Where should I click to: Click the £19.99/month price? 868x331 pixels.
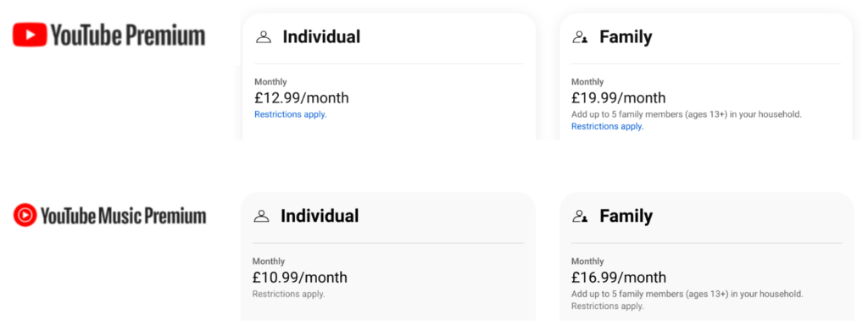(x=619, y=98)
